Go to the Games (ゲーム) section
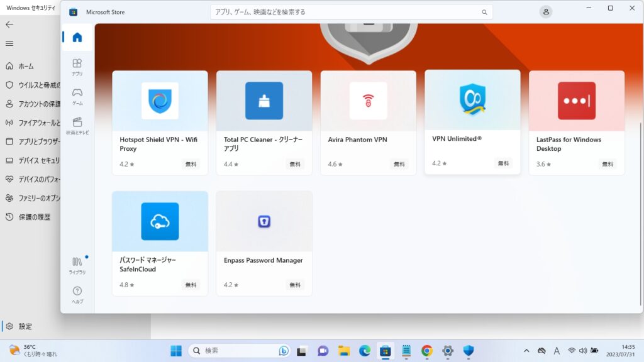 (x=77, y=96)
